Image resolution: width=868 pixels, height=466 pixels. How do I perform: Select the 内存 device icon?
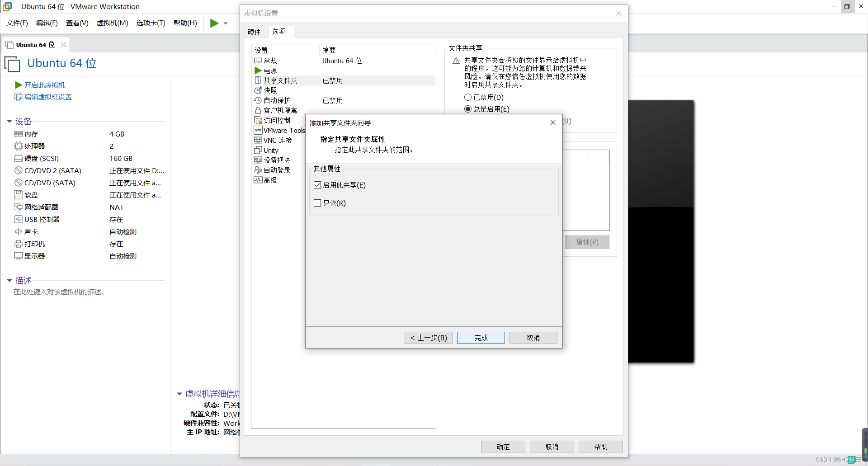pos(19,134)
